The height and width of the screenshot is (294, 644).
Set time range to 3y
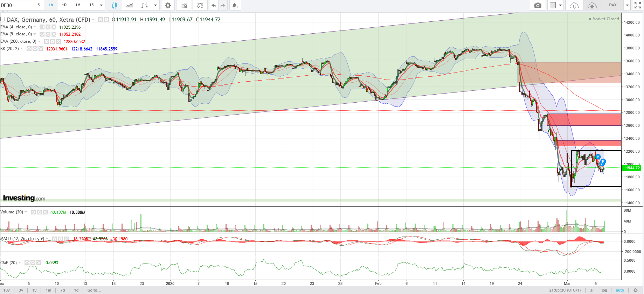tap(21, 290)
